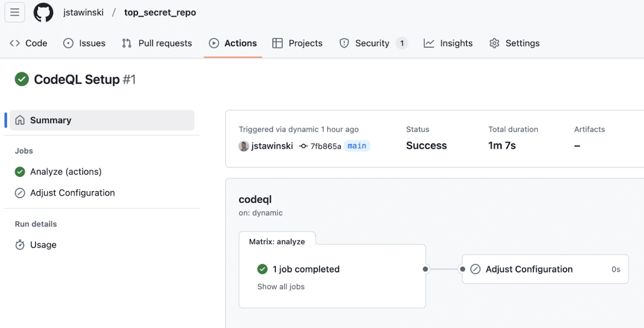Viewport: 644px width, 328px height.
Task: Select the Analyze (actions) job
Action: click(x=65, y=171)
